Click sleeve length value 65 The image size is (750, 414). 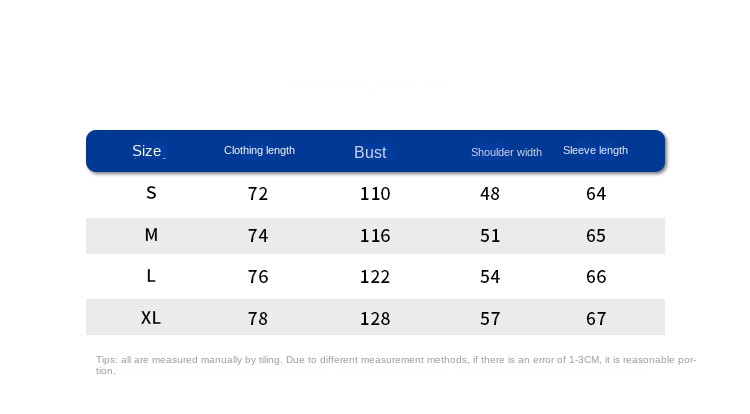pos(596,236)
